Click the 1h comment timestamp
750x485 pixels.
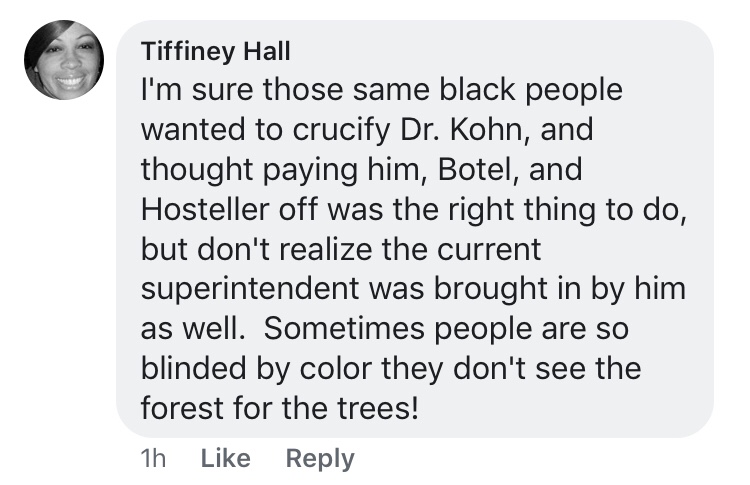(x=154, y=458)
